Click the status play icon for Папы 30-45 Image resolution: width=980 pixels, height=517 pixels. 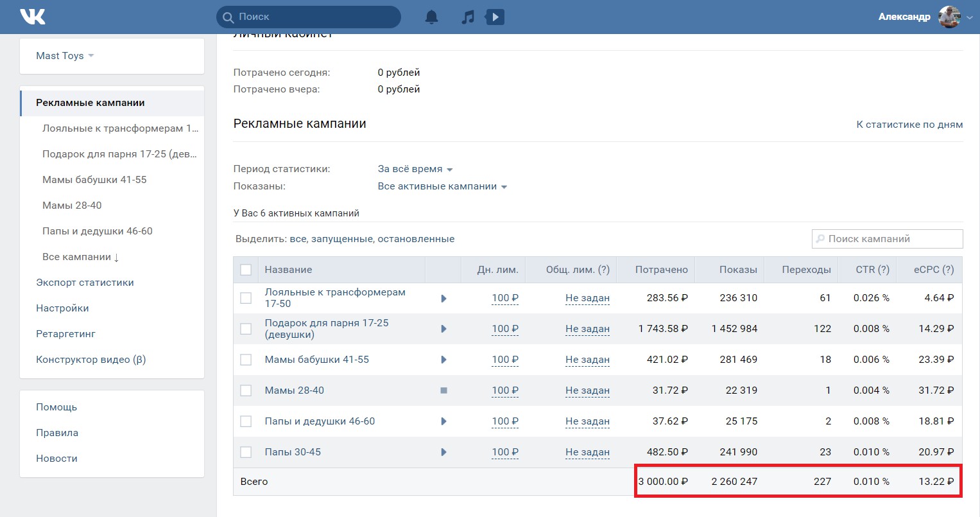(x=443, y=452)
